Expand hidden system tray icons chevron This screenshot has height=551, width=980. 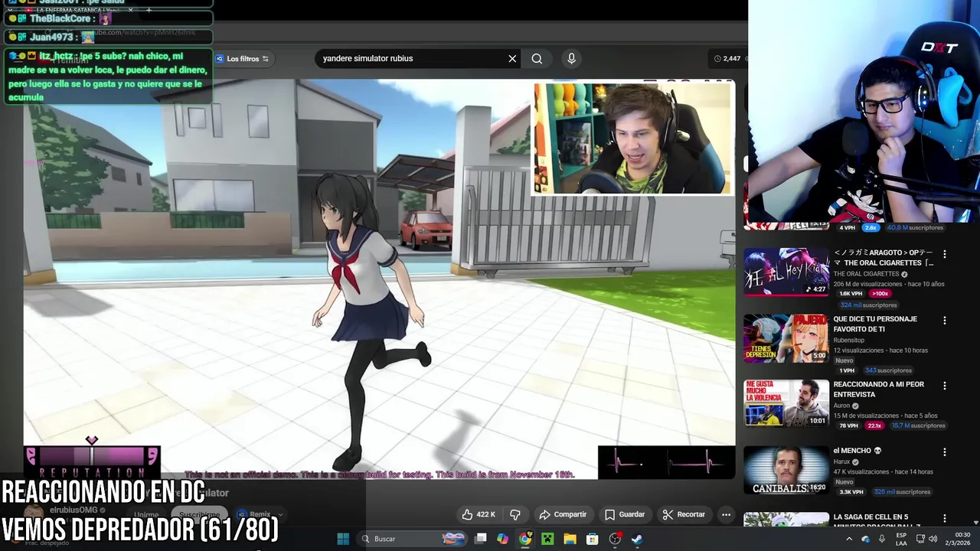[x=848, y=539]
